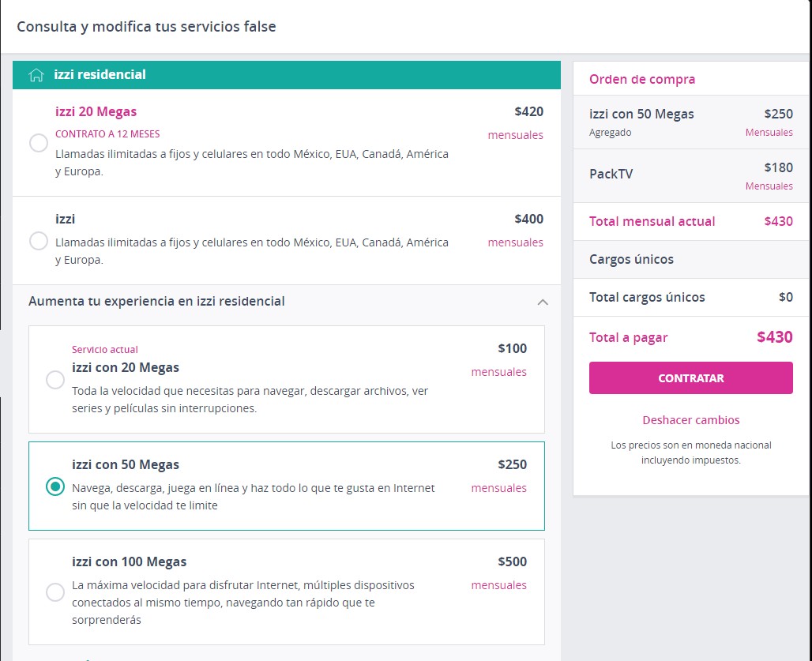
Task: Click the izzi 20 Megas plan title
Action: (x=96, y=112)
